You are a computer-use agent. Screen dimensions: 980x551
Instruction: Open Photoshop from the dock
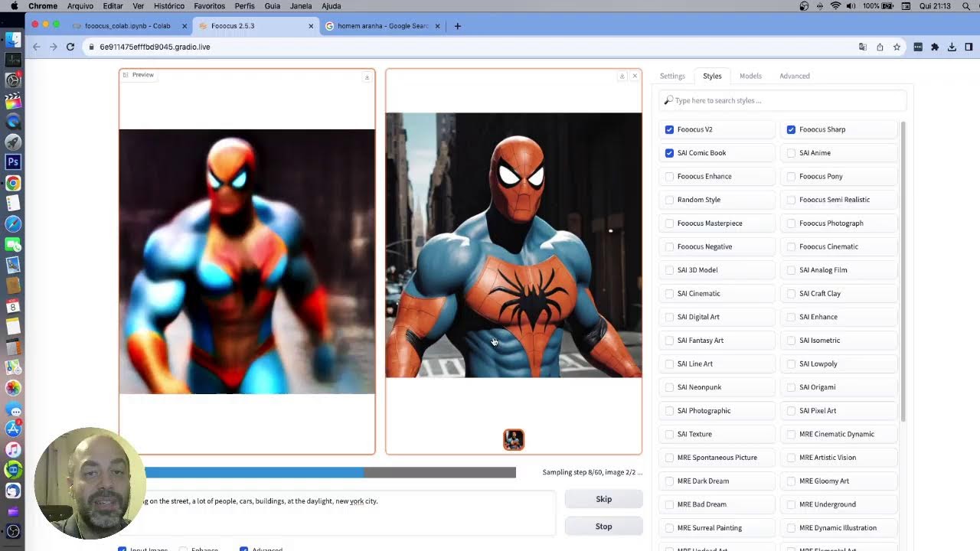(13, 162)
